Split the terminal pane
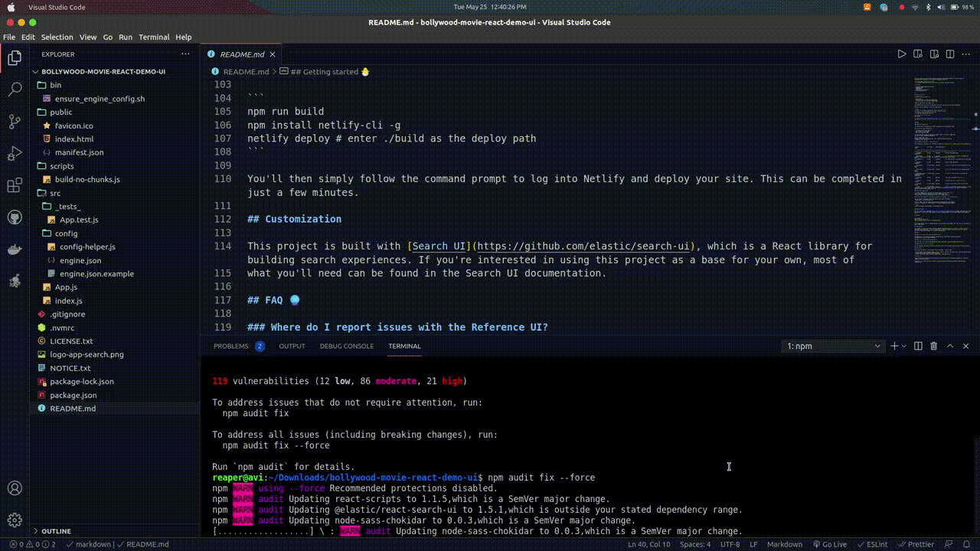The height and width of the screenshot is (551, 980). point(919,346)
